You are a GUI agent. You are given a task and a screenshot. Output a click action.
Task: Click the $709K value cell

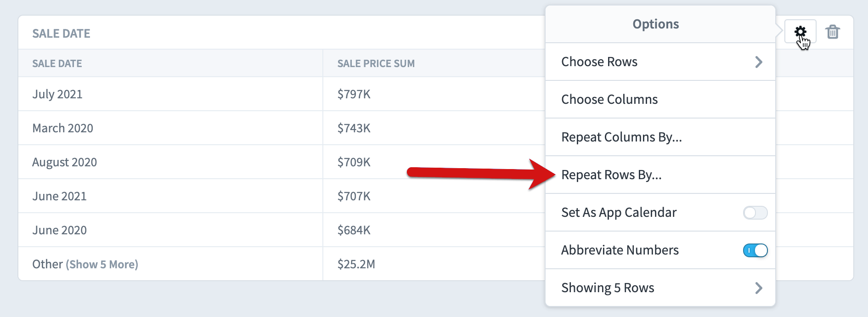354,162
